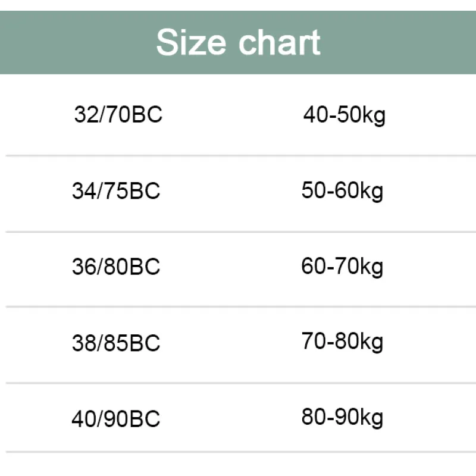
Task: Select the 40/90BC size entry
Action: click(x=116, y=419)
